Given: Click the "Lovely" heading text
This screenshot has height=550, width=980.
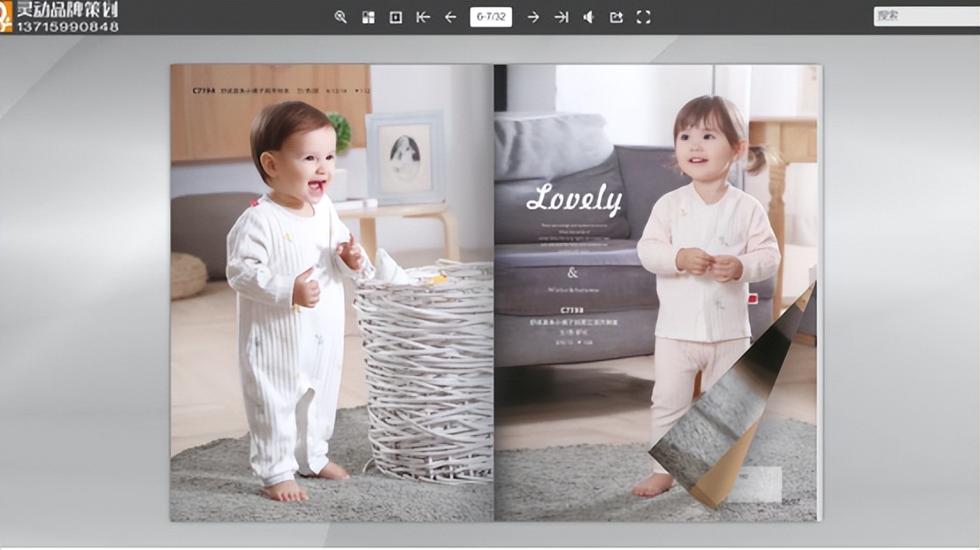Looking at the screenshot, I should pos(574,199).
